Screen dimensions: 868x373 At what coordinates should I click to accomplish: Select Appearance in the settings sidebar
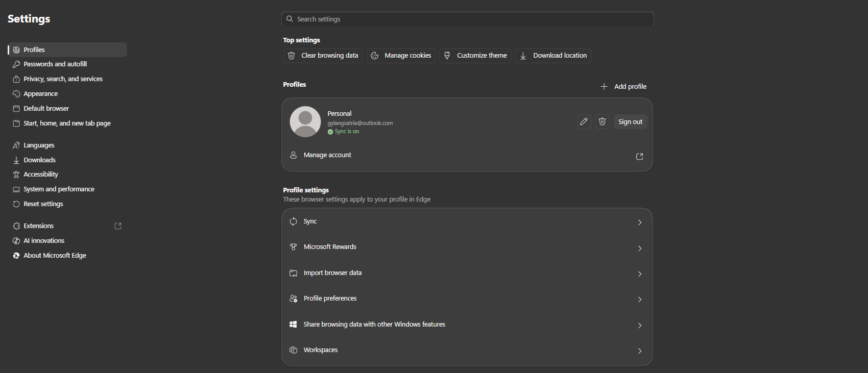tap(41, 94)
